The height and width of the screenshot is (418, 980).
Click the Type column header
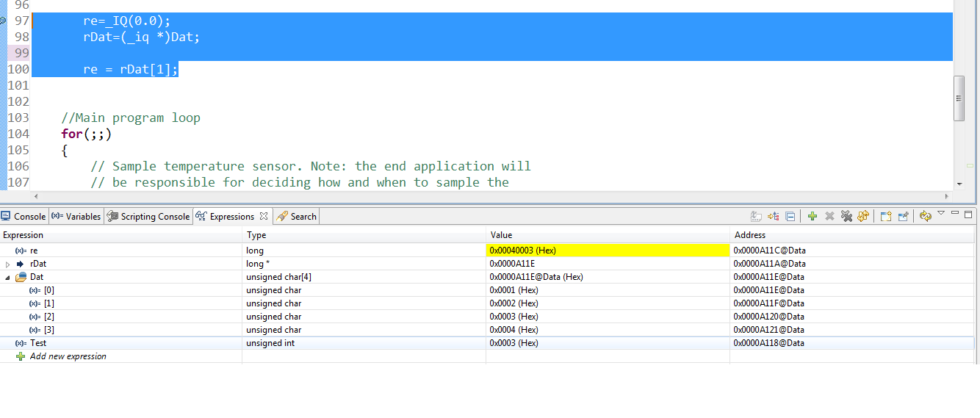click(364, 235)
